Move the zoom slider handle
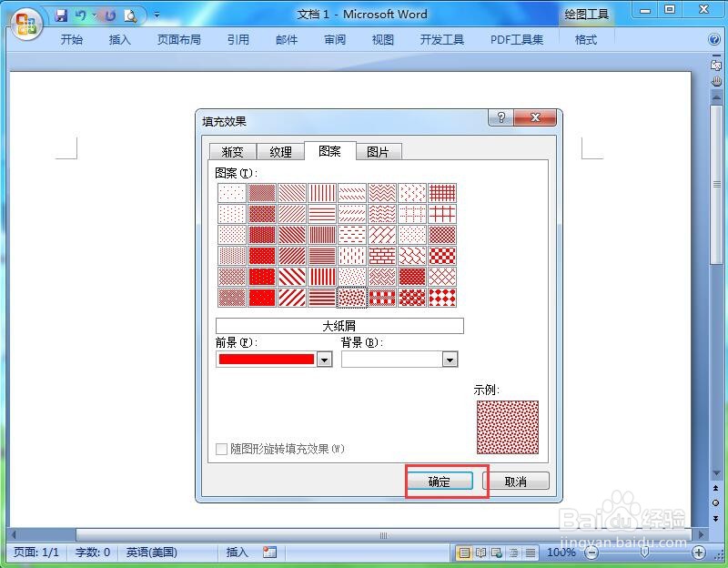The image size is (728, 568). point(644,553)
